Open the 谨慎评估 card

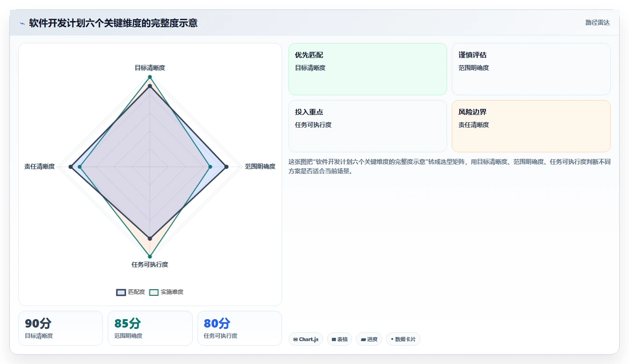[531, 69]
